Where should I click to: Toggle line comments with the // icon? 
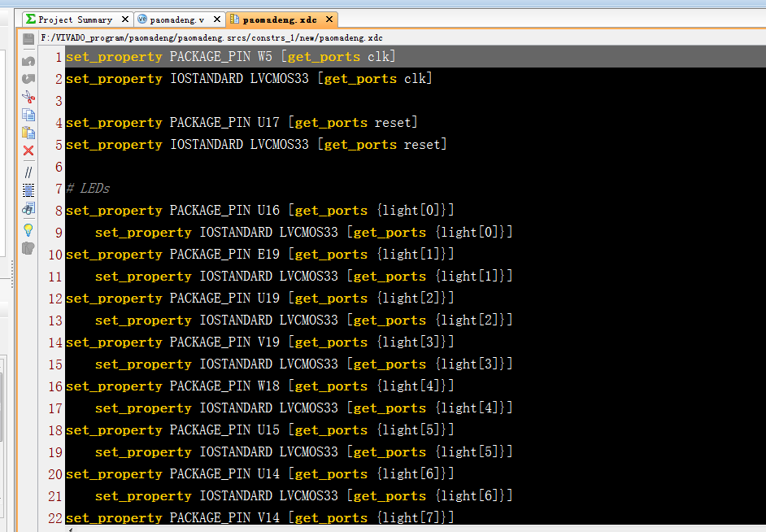point(28,172)
